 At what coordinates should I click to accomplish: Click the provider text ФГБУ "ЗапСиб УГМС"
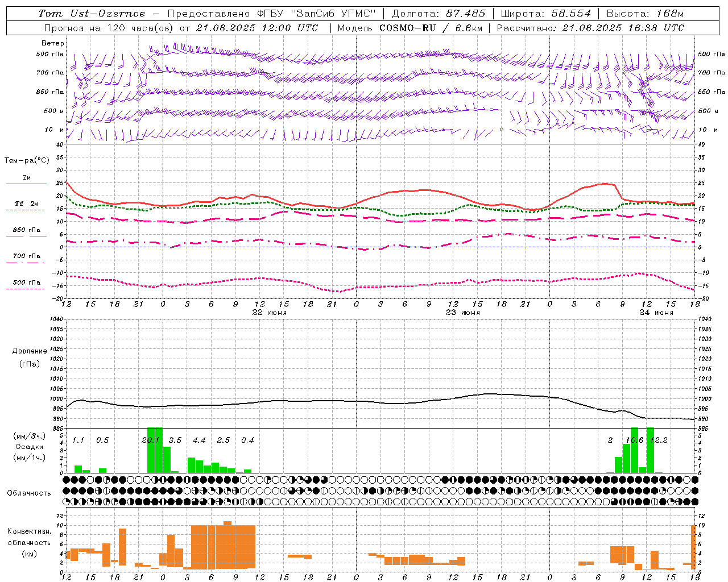[x=317, y=14]
